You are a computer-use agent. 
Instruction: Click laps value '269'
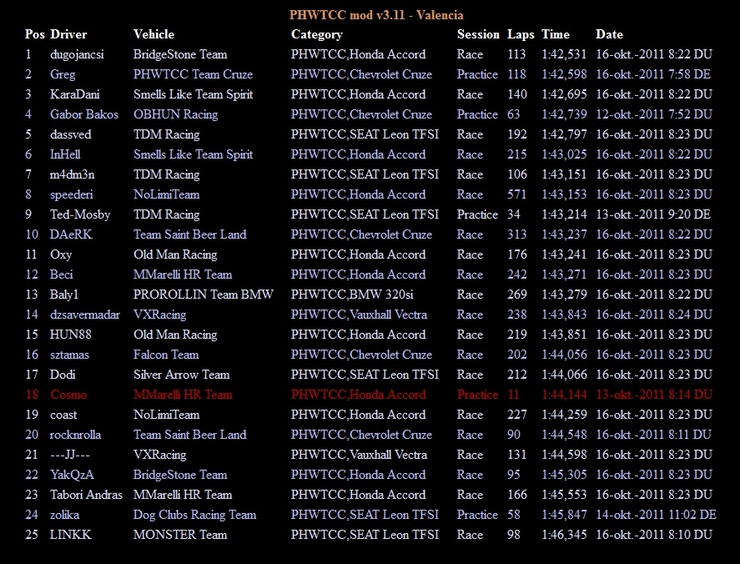(x=517, y=295)
